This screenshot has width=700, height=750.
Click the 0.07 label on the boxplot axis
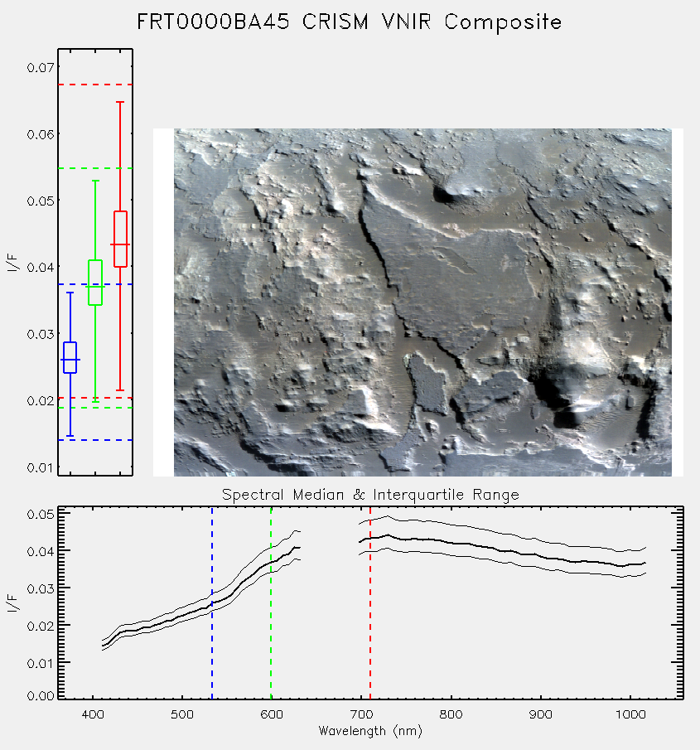pos(40,67)
